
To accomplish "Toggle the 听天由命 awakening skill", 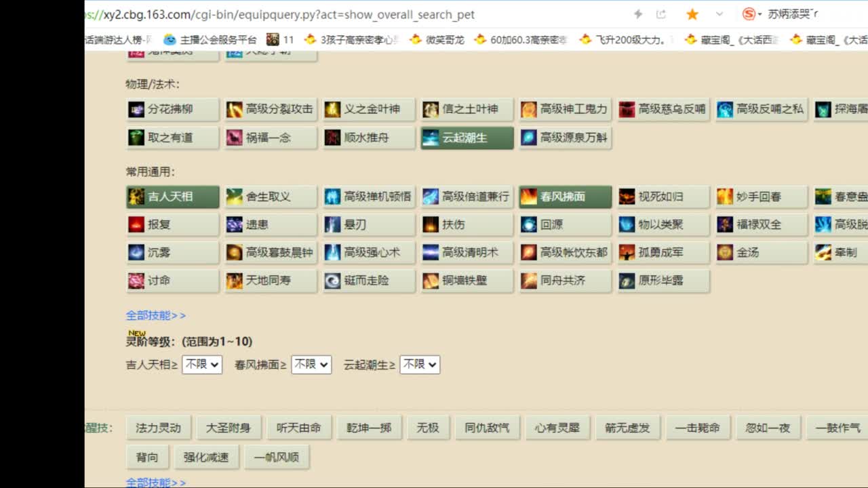I will click(x=299, y=428).
